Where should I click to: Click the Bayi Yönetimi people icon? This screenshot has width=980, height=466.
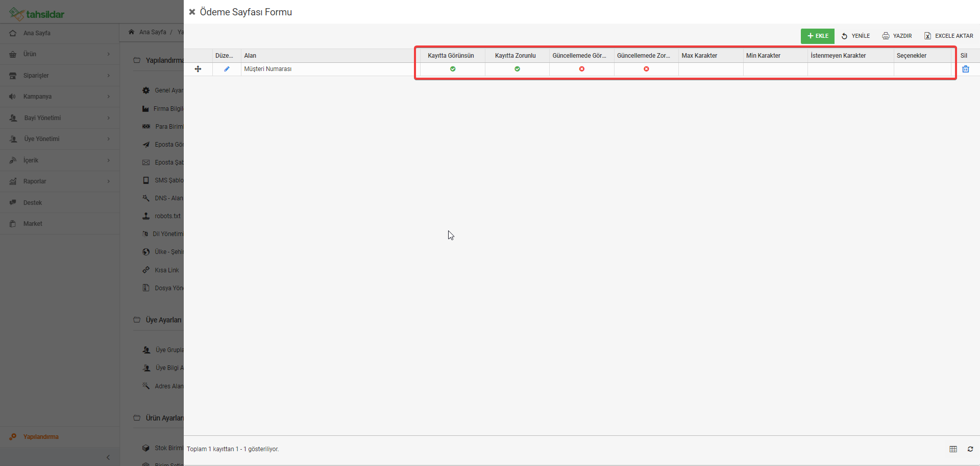coord(13,118)
